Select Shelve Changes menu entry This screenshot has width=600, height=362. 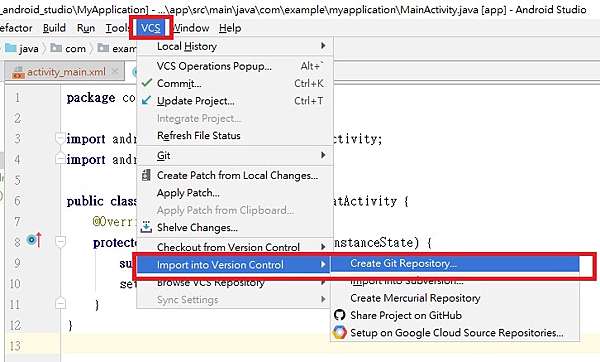coord(235,228)
